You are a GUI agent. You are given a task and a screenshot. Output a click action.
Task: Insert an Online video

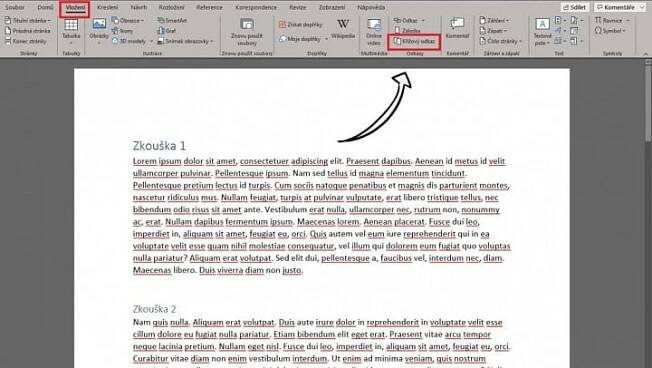(374, 31)
